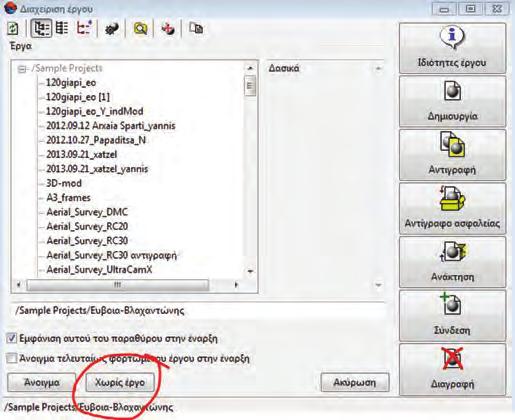The height and width of the screenshot is (420, 515).
Task: Select project Aerial_Survey_UltraCamX
Action: [x=99, y=269]
